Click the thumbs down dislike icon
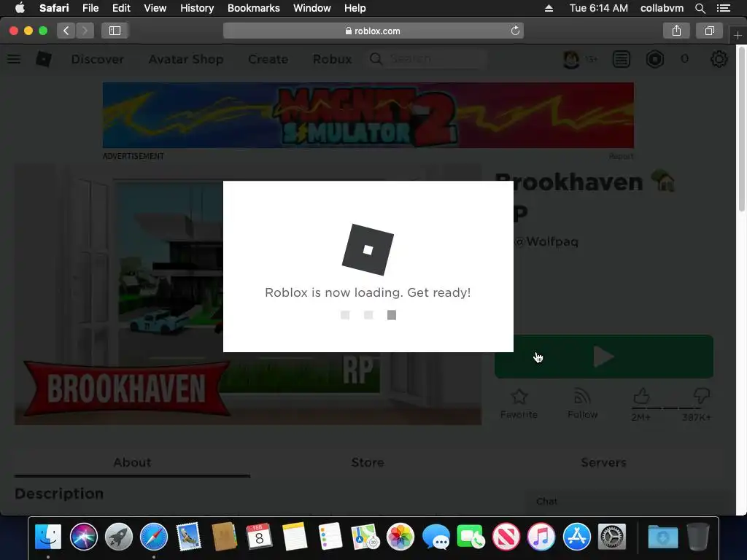This screenshot has height=560, width=747. click(701, 396)
